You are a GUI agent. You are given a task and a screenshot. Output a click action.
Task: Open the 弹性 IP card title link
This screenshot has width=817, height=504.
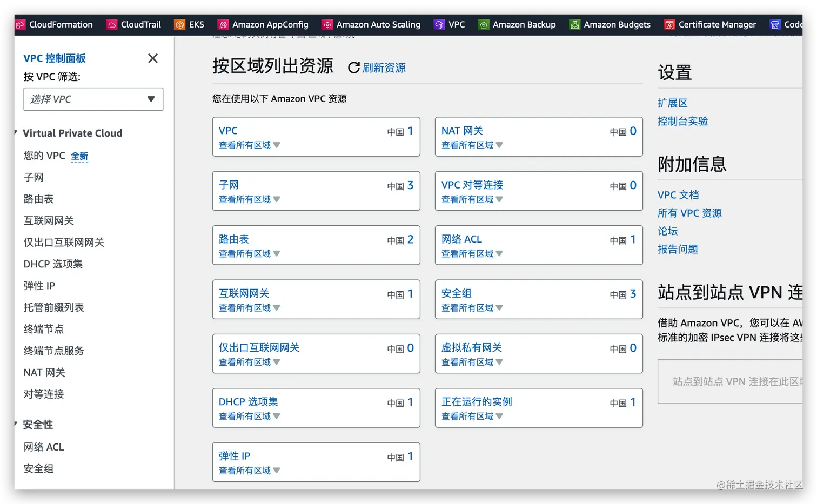pyautogui.click(x=235, y=456)
